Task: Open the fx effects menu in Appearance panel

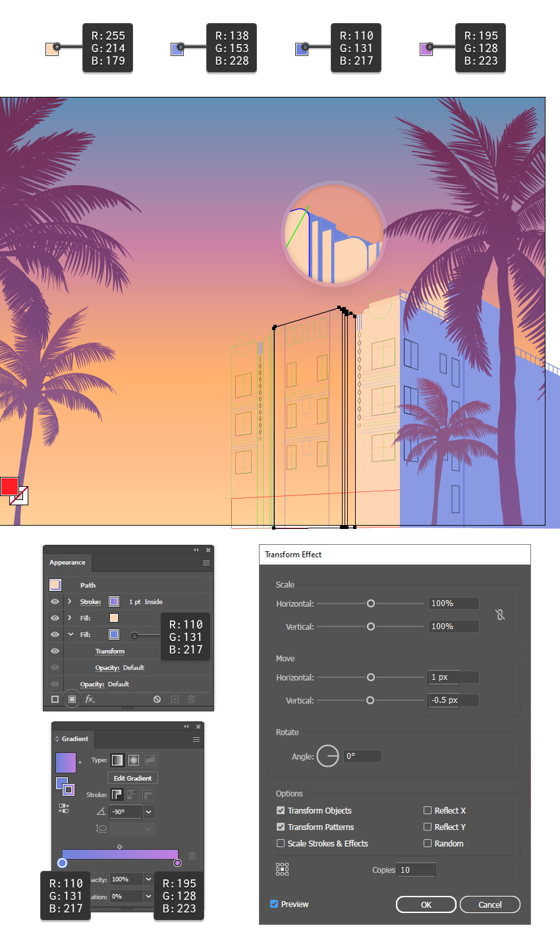Action: 89,699
